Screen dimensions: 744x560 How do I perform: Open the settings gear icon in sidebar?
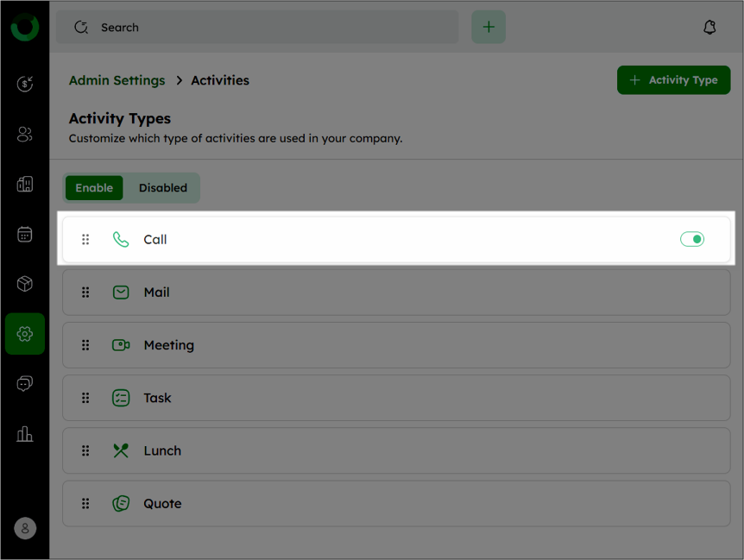click(x=25, y=334)
